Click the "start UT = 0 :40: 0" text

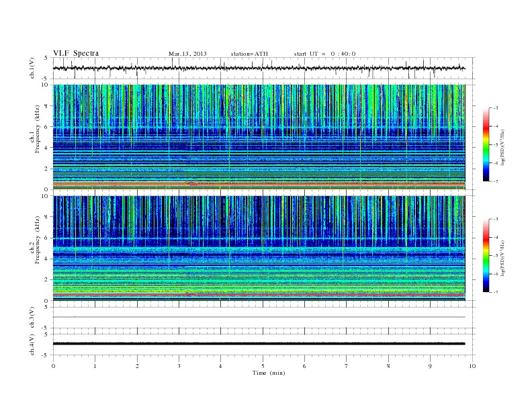pyautogui.click(x=324, y=54)
